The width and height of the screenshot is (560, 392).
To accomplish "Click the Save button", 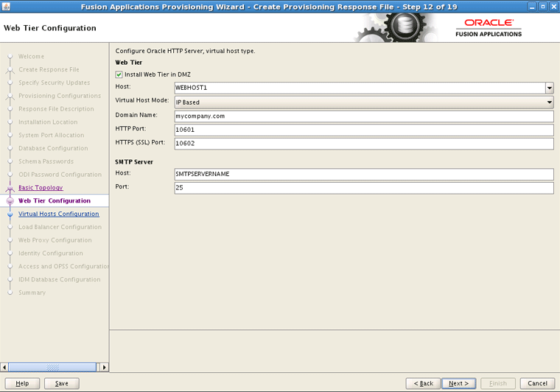I will click(61, 383).
